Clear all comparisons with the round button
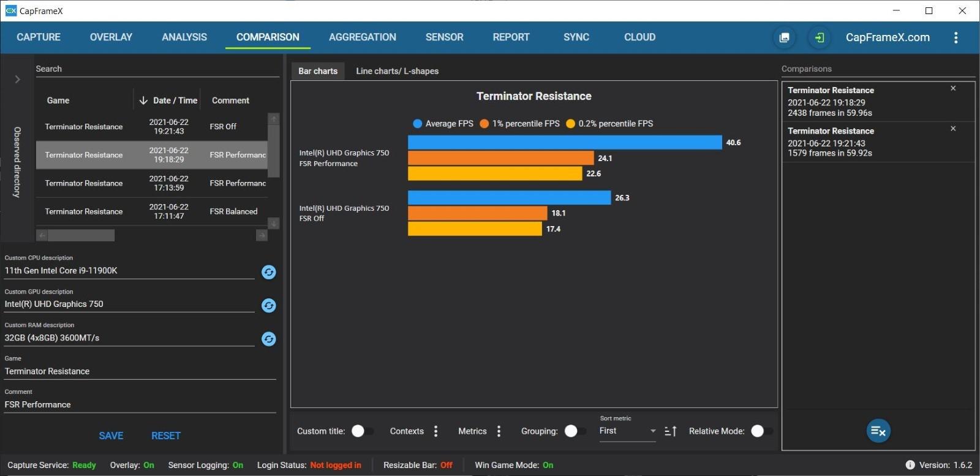980x476 pixels. pyautogui.click(x=878, y=431)
